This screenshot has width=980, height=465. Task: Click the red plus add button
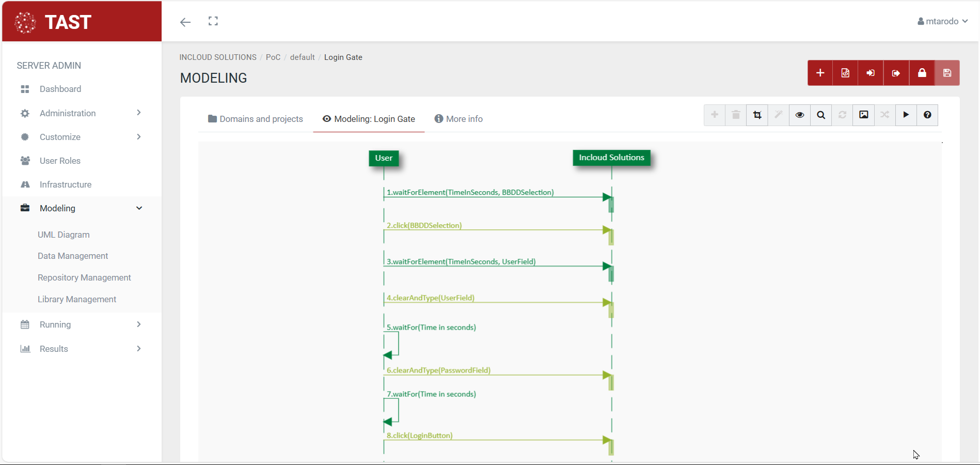click(x=820, y=73)
